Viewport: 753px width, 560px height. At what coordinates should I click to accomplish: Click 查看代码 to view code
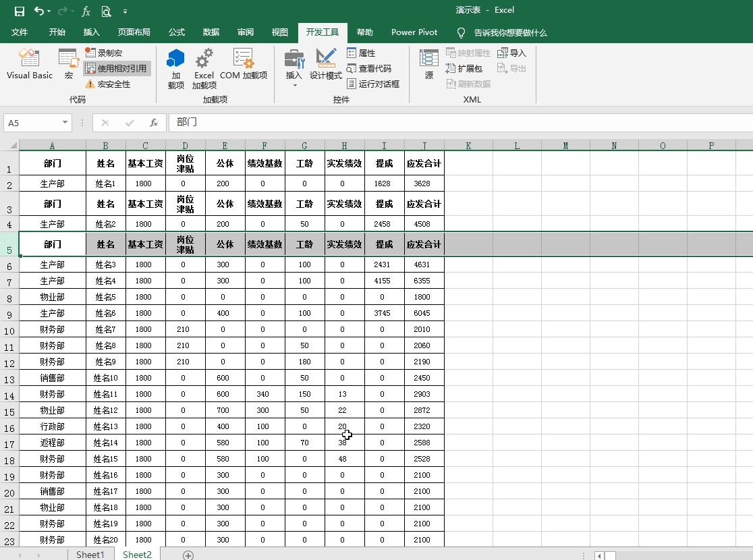pyautogui.click(x=369, y=69)
